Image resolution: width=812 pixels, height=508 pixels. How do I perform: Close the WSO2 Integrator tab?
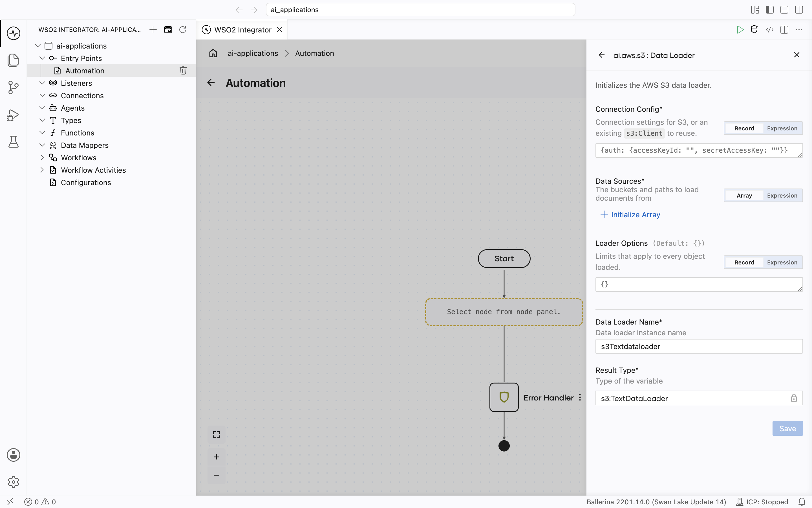tap(279, 30)
